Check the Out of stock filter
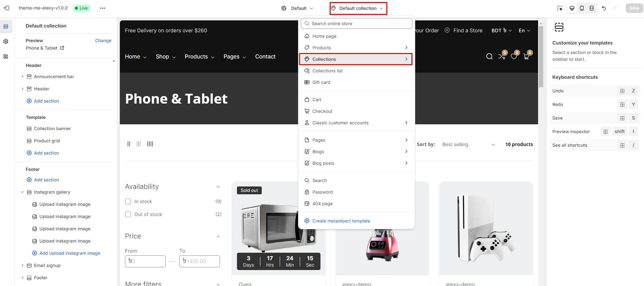This screenshot has height=286, width=644. pos(128,214)
